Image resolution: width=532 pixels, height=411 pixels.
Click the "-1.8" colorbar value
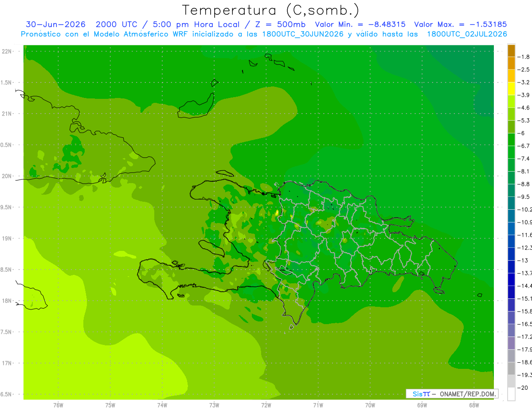(x=524, y=57)
